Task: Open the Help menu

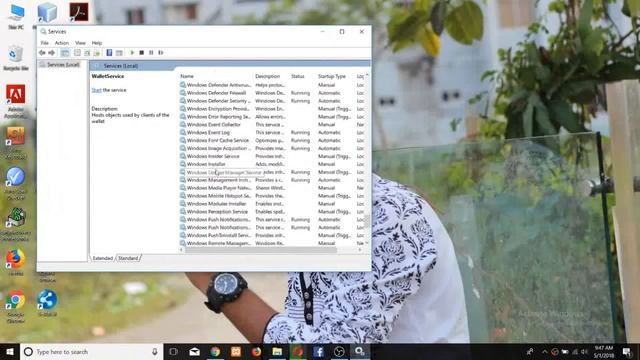Action: (97, 43)
